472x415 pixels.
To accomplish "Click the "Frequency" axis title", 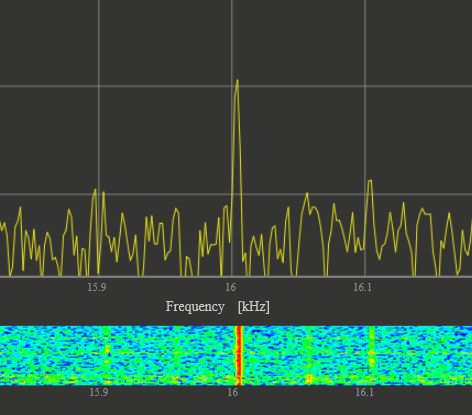I will [x=195, y=307].
